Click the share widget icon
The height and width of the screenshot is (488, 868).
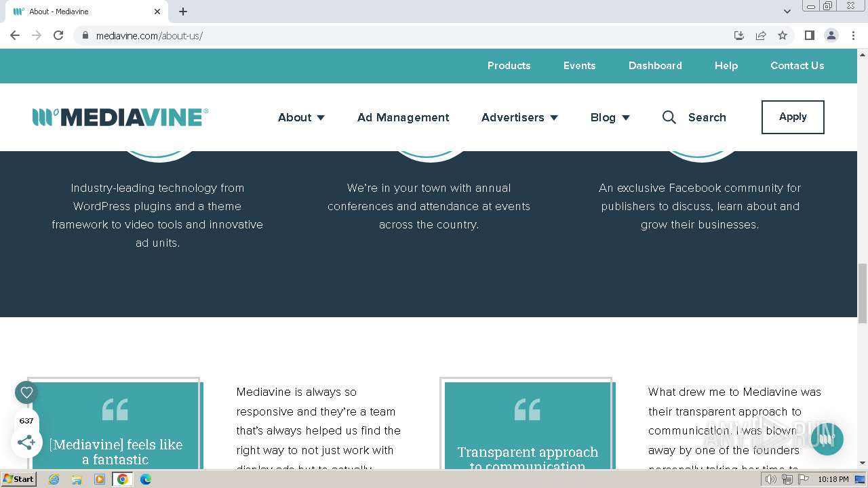(26, 443)
